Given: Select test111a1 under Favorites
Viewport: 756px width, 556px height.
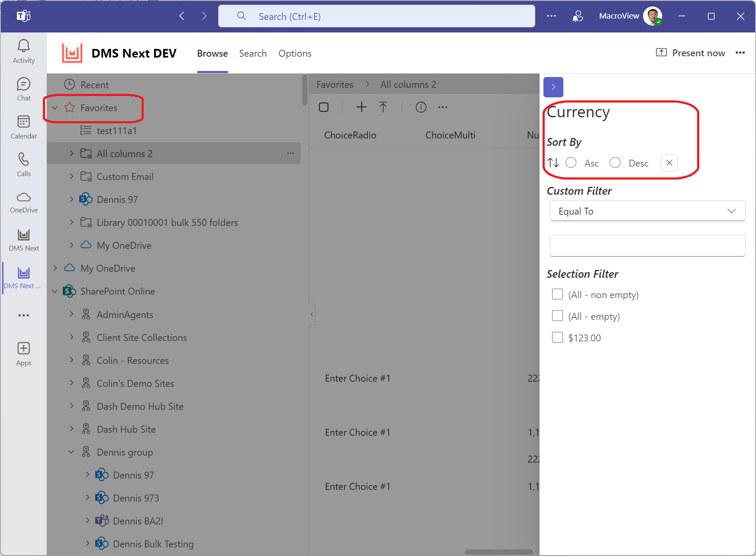Looking at the screenshot, I should [x=116, y=131].
